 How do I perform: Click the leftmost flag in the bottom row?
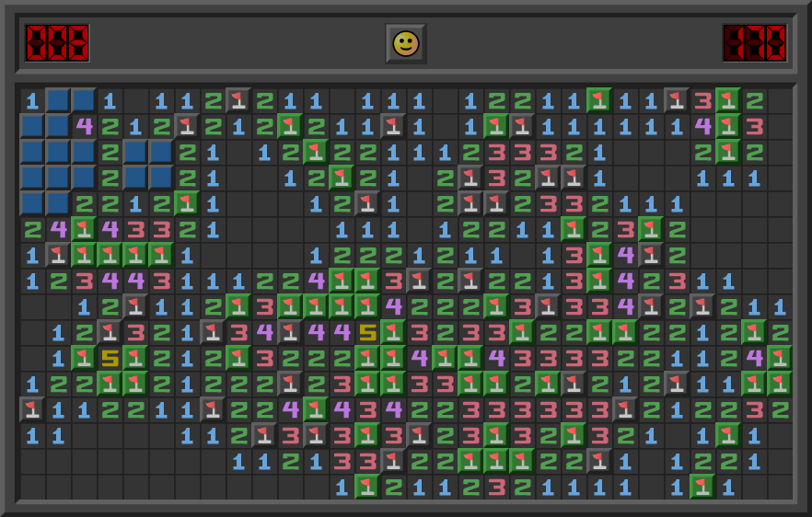click(367, 487)
